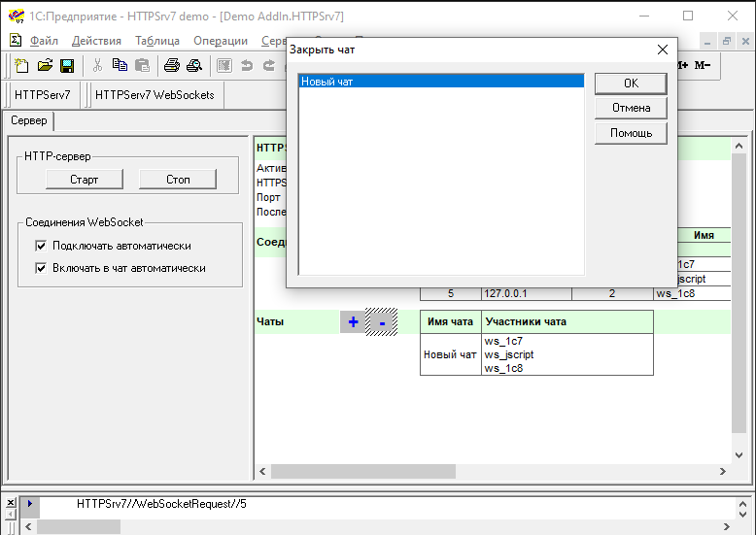Click the document icon left of Файл menu
The width and height of the screenshot is (756, 535).
pyautogui.click(x=16, y=40)
